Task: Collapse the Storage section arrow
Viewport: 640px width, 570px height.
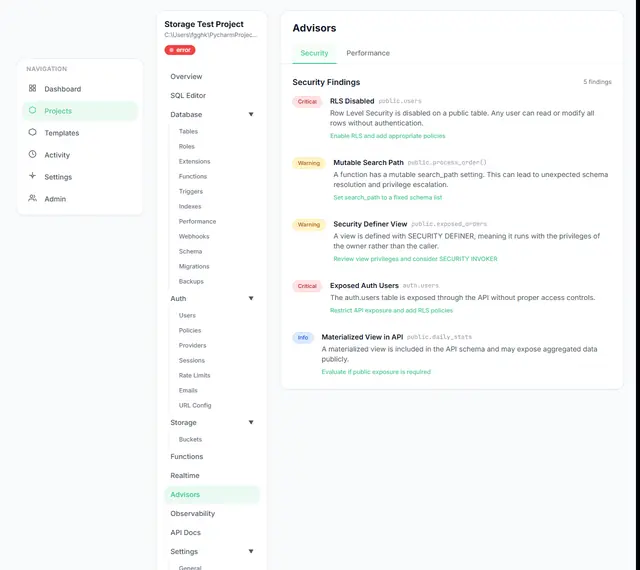Action: [x=251, y=423]
